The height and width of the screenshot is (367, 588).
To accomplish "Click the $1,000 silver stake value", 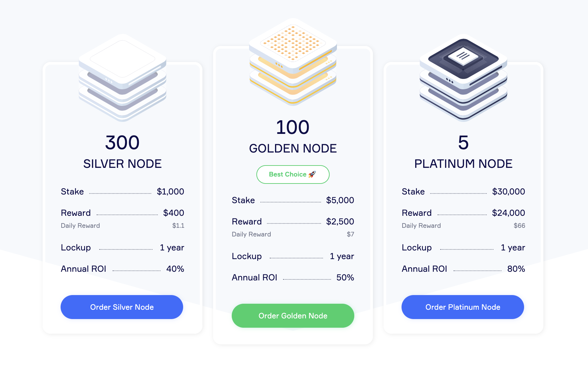I will click(170, 192).
